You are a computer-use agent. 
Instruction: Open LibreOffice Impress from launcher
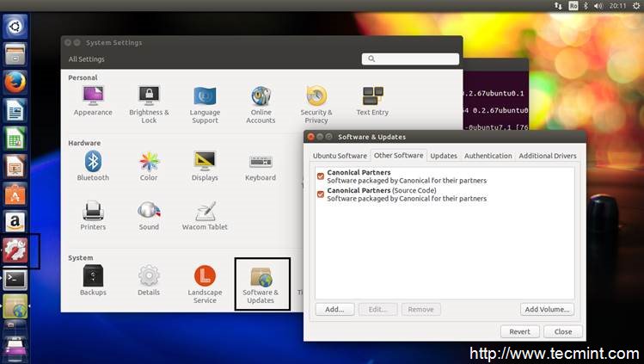[15, 166]
